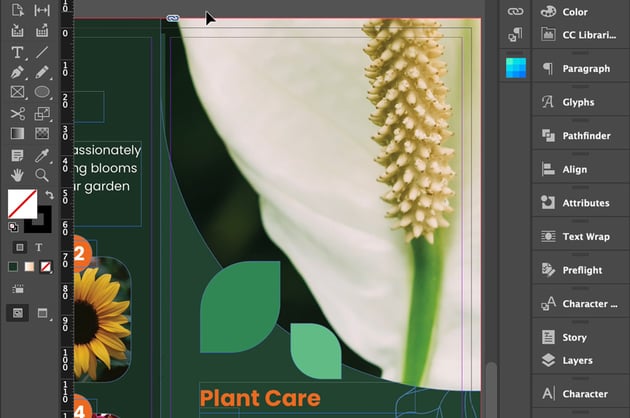Select the Type tool

(x=17, y=52)
